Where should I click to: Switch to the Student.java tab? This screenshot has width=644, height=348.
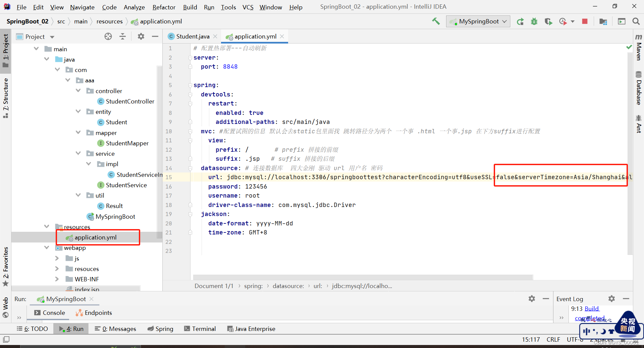coord(193,37)
